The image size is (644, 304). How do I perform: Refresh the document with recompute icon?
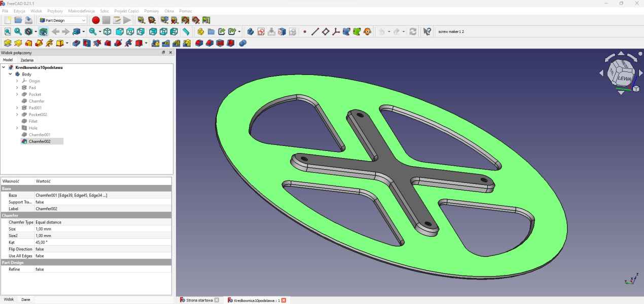(x=413, y=31)
